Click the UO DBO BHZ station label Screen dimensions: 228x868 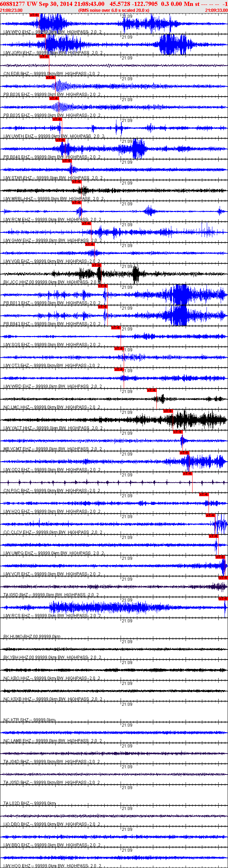coord(52,824)
